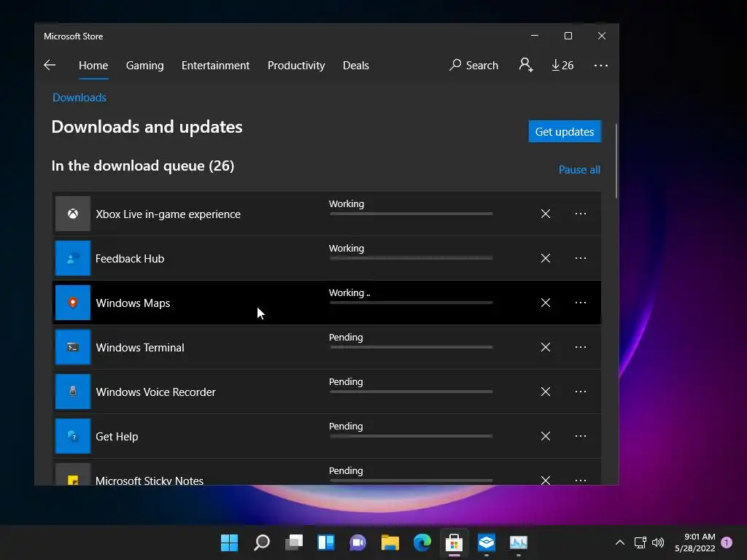747x560 pixels.
Task: Click the blue box app taskbar icon
Action: [x=487, y=542]
